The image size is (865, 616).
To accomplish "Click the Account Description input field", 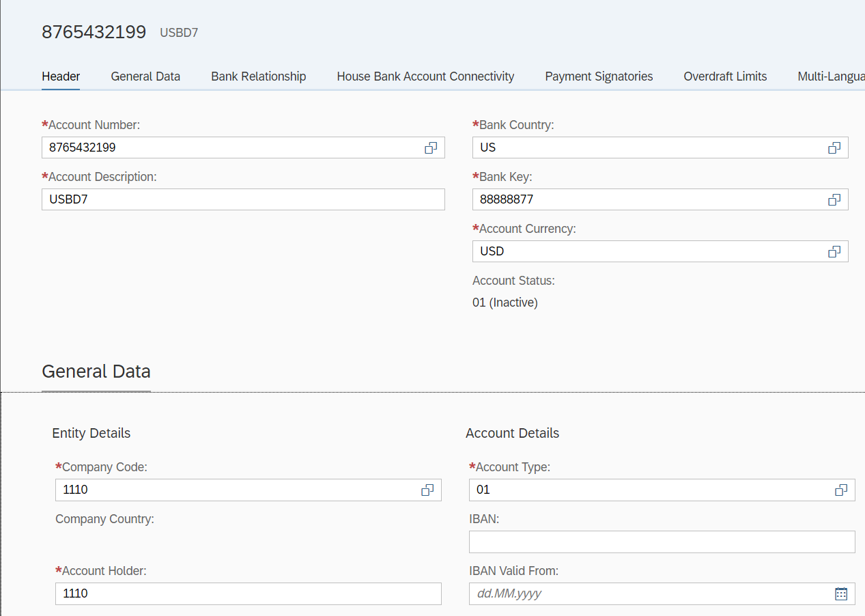I will (x=242, y=199).
